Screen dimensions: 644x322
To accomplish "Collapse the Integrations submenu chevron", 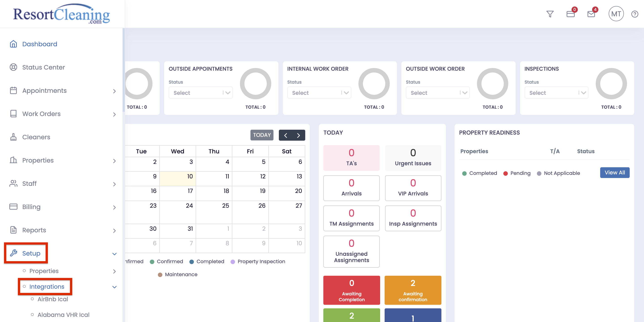I will [x=114, y=287].
